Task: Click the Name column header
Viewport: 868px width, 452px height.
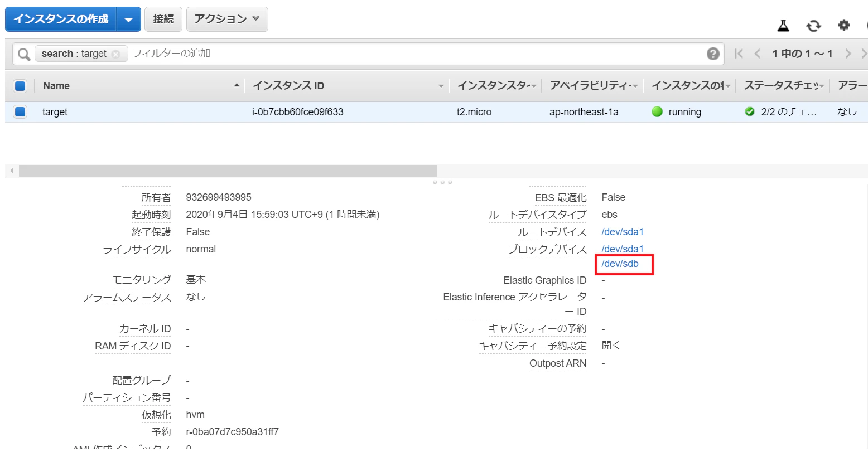Action: coord(56,86)
